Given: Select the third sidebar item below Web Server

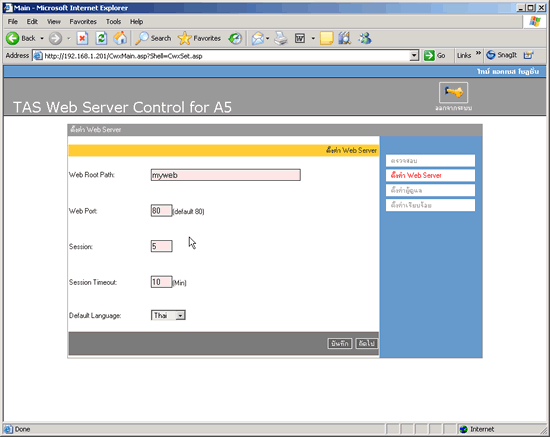Looking at the screenshot, I should tap(430, 190).
